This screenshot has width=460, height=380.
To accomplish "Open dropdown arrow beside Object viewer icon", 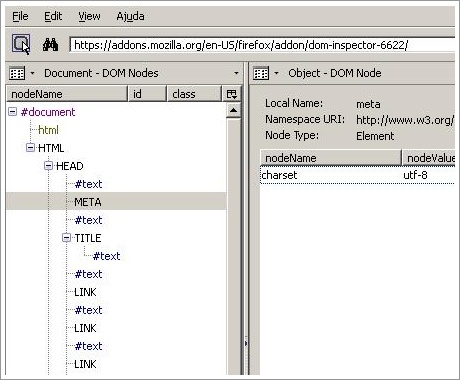I will click(276, 73).
